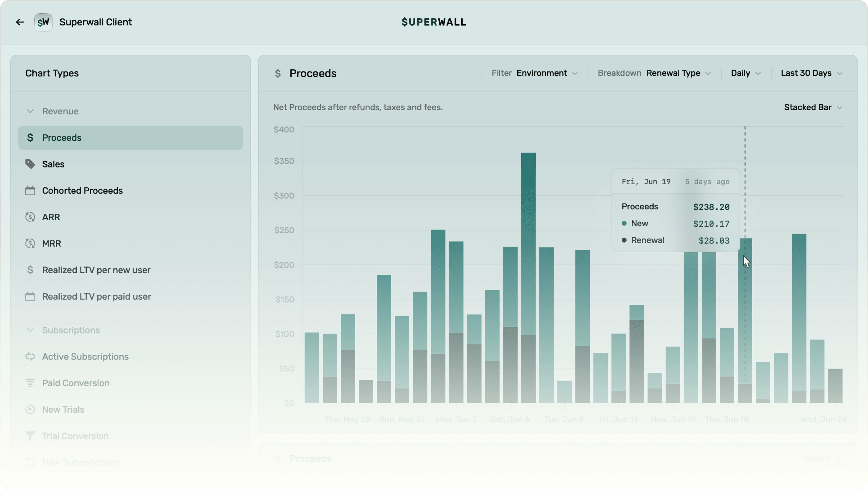868x499 pixels.
Task: Click the Paid Conversion filter-lines icon
Action: click(x=30, y=383)
